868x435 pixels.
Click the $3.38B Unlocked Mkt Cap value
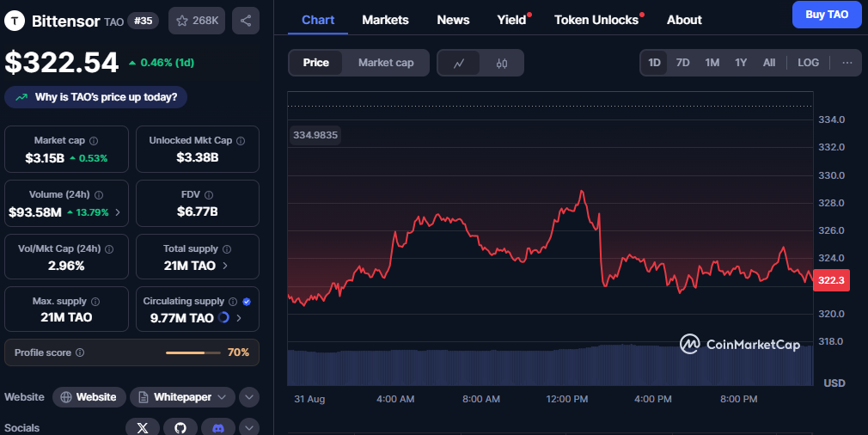tap(197, 157)
